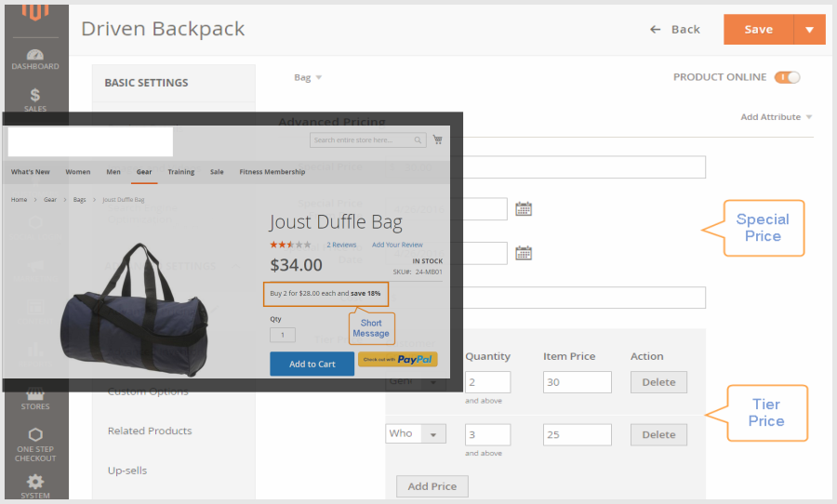This screenshot has width=837, height=504.
Task: Open Men storefront menu
Action: coord(113,172)
